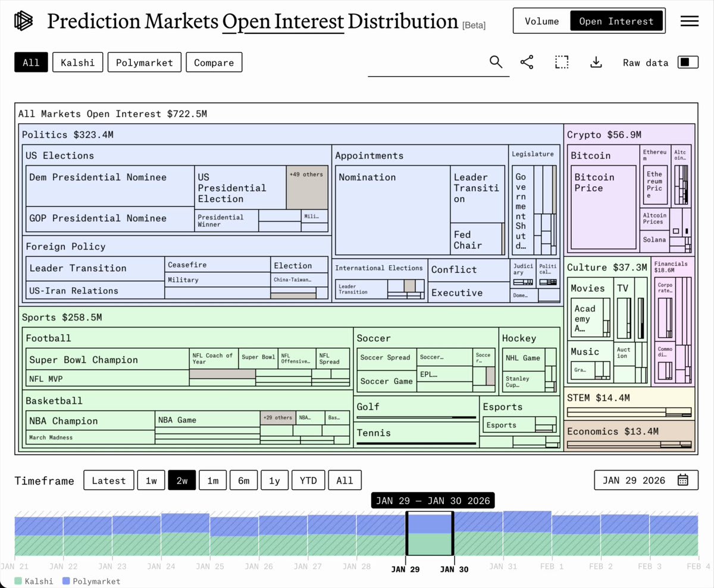
Task: Open the calendar icon in date field
Action: pyautogui.click(x=683, y=480)
